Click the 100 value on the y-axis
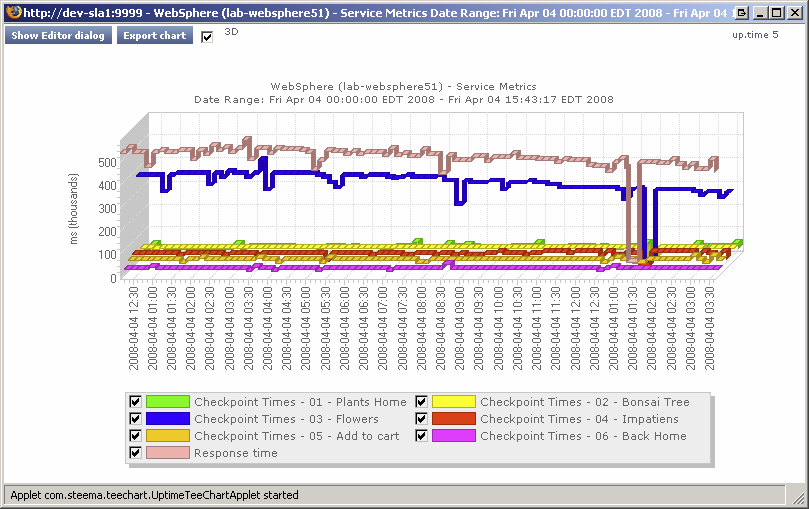809x509 pixels. [107, 255]
